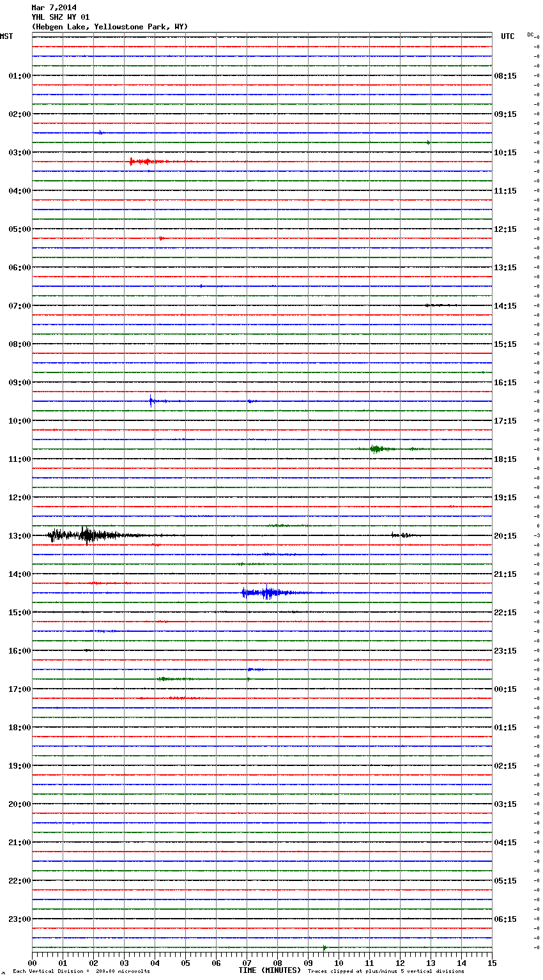Click the 02:15 UTC label

[x=505, y=766]
